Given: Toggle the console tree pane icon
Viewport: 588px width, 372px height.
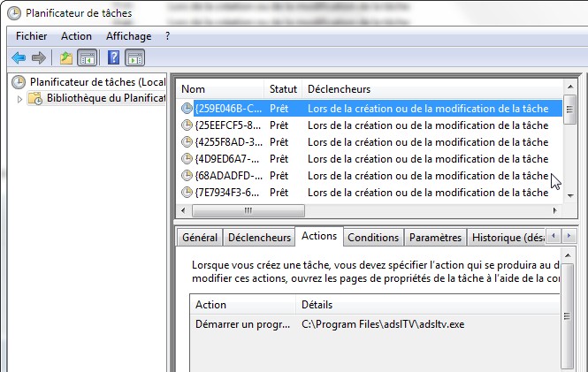Looking at the screenshot, I should 87,58.
